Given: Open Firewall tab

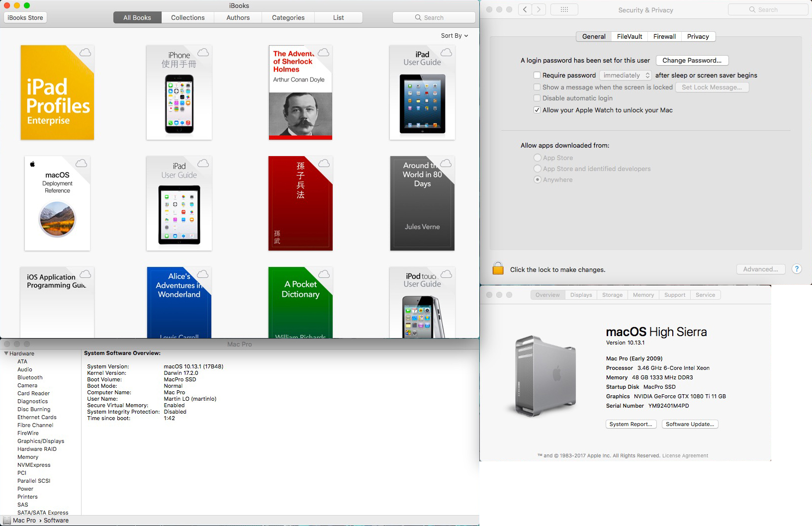Looking at the screenshot, I should point(664,36).
